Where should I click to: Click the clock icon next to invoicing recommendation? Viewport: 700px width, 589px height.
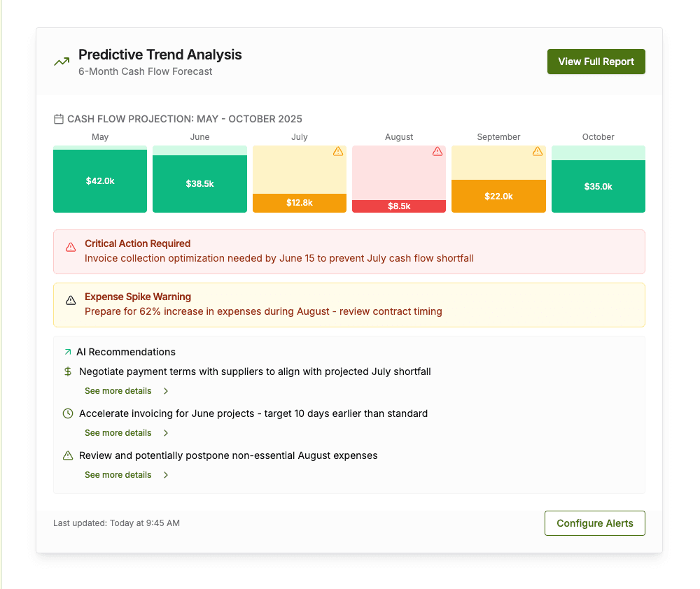click(67, 413)
